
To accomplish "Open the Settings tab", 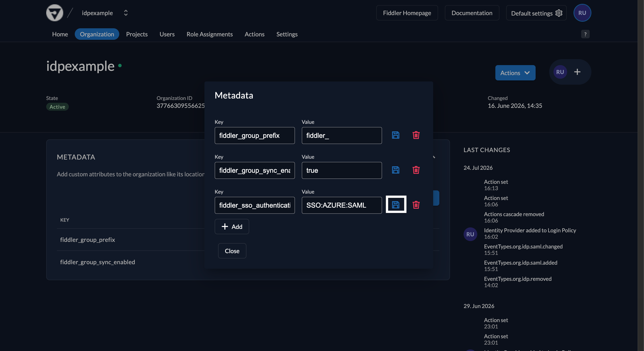I will 287,34.
